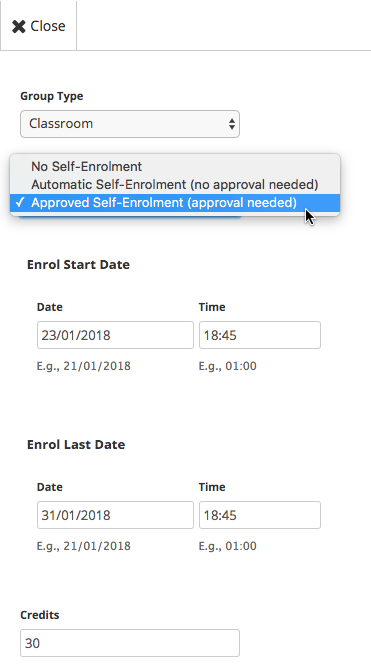
Task: Click the Enrol Start Date time field
Action: [x=260, y=335]
